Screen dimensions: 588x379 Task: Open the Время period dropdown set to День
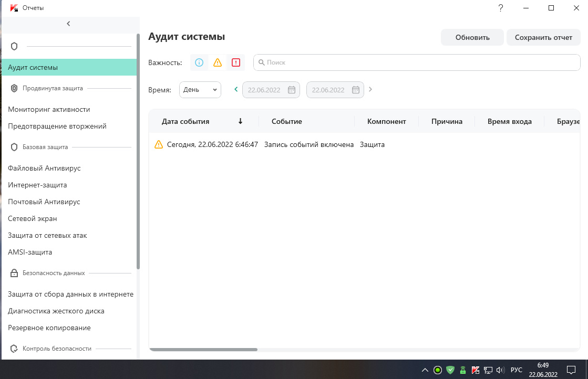tap(200, 90)
